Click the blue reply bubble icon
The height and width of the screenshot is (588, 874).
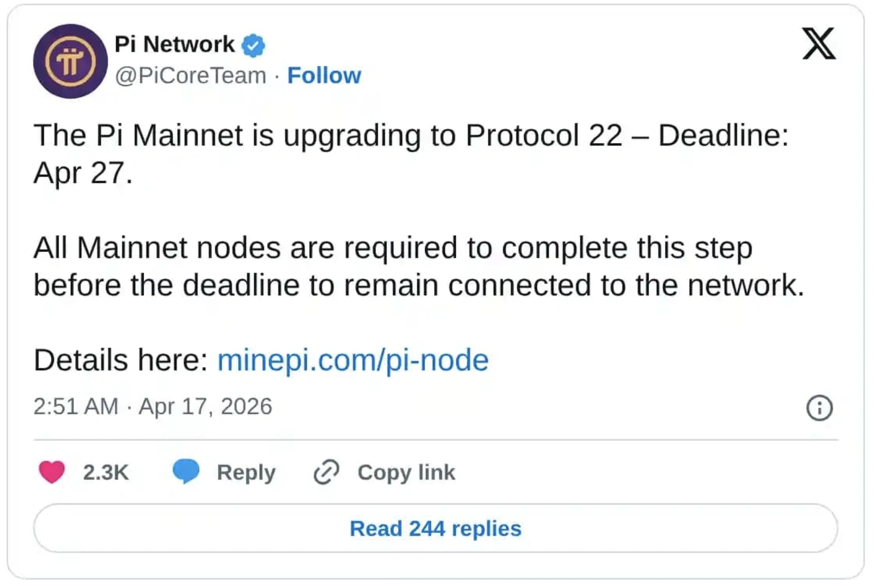click(x=186, y=471)
